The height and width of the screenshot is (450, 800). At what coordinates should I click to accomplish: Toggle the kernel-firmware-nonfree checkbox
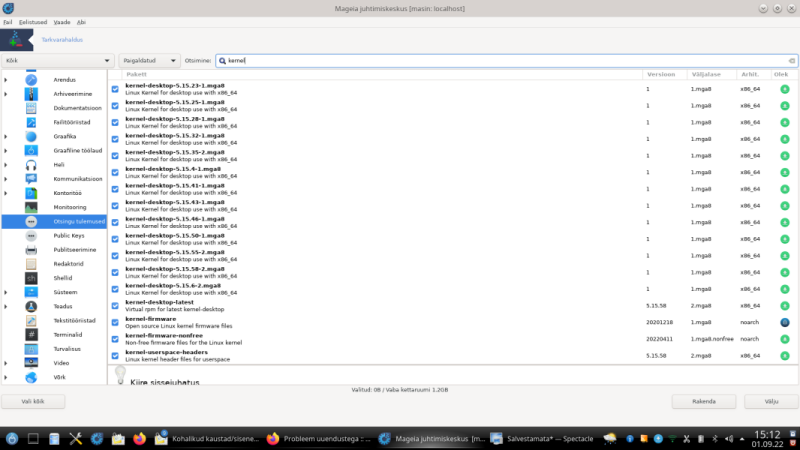pyautogui.click(x=115, y=338)
